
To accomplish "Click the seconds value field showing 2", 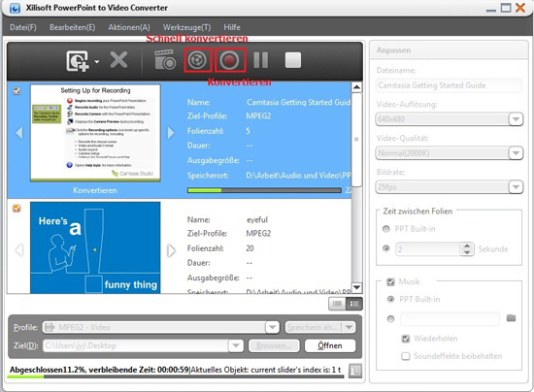I will tap(427, 249).
